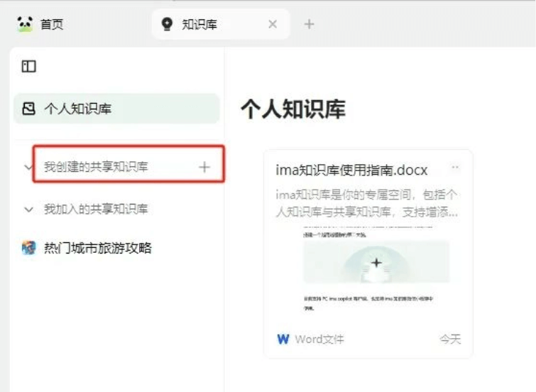Click the 今天 date label
This screenshot has height=392, width=536.
450,339
